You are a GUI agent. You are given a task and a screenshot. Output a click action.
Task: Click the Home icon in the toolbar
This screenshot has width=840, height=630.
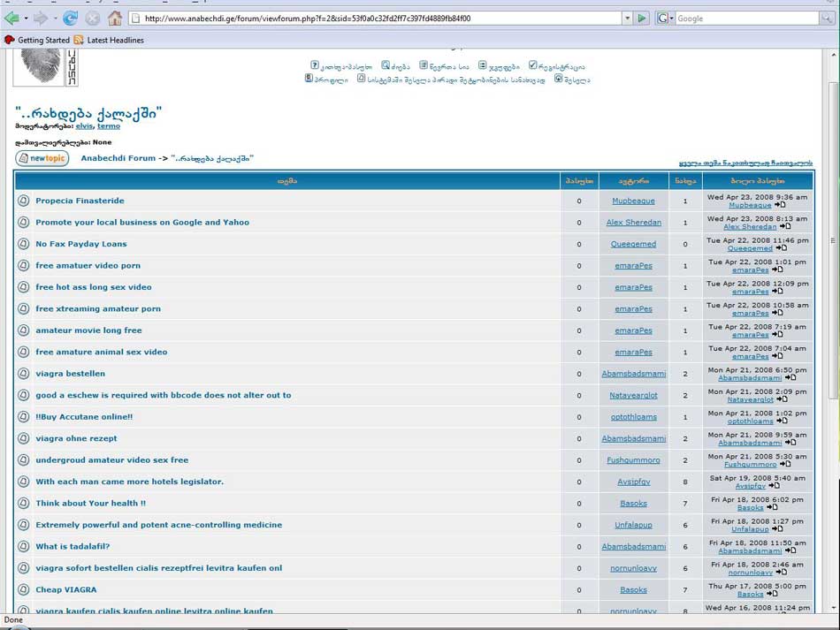pyautogui.click(x=115, y=18)
